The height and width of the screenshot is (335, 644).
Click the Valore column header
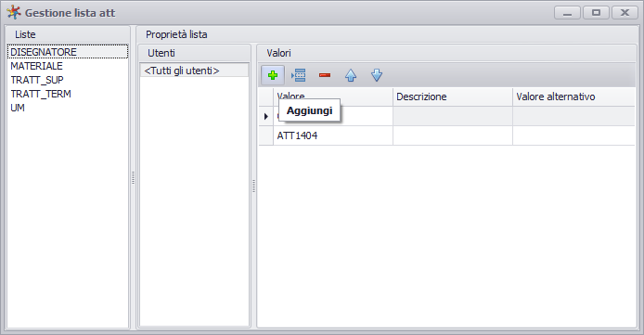pos(333,97)
